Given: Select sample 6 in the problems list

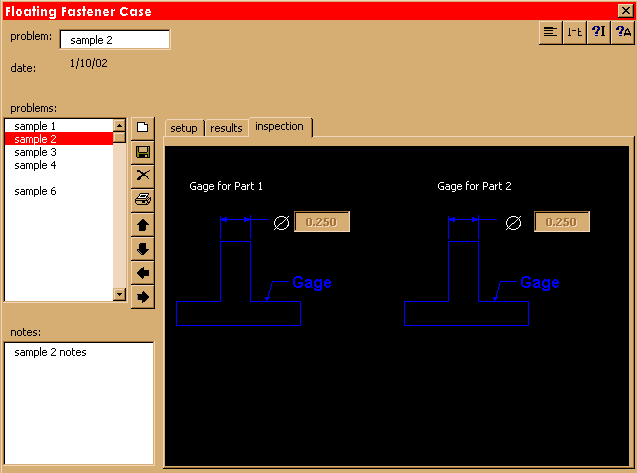Looking at the screenshot, I should (x=35, y=191).
